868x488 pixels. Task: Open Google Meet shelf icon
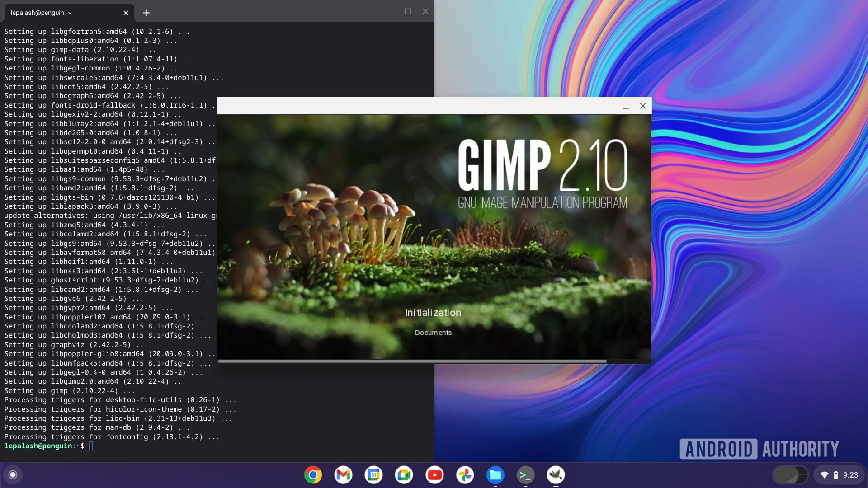(x=404, y=475)
